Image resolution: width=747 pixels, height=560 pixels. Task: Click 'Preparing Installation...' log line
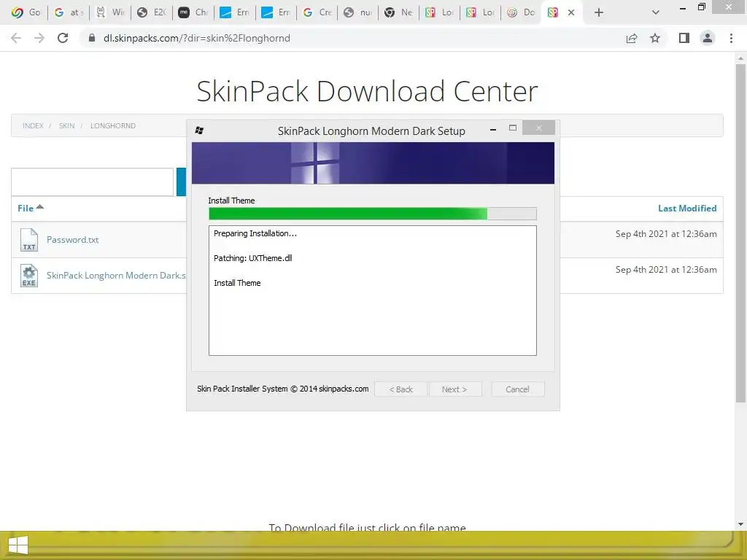255,233
